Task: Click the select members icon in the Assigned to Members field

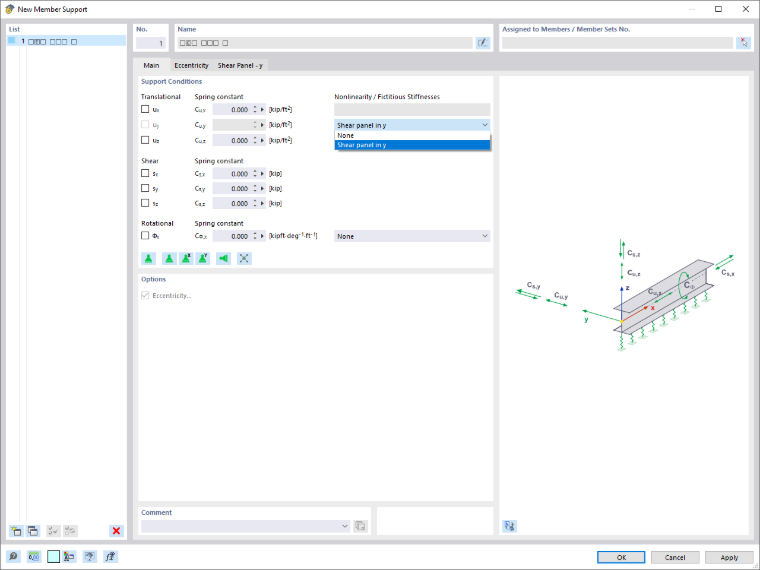Action: coord(744,43)
